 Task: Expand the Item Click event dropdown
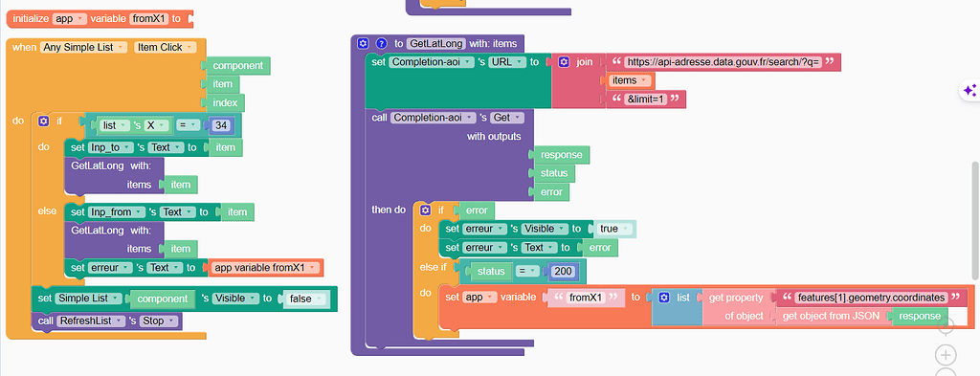[165, 48]
